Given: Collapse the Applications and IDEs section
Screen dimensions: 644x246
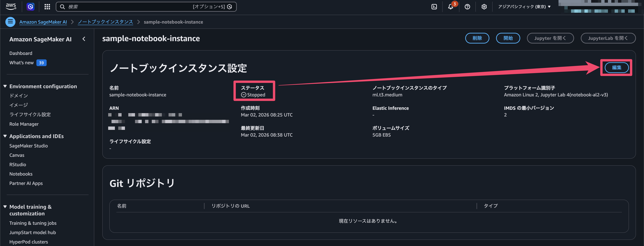Looking at the screenshot, I should click(x=5, y=136).
